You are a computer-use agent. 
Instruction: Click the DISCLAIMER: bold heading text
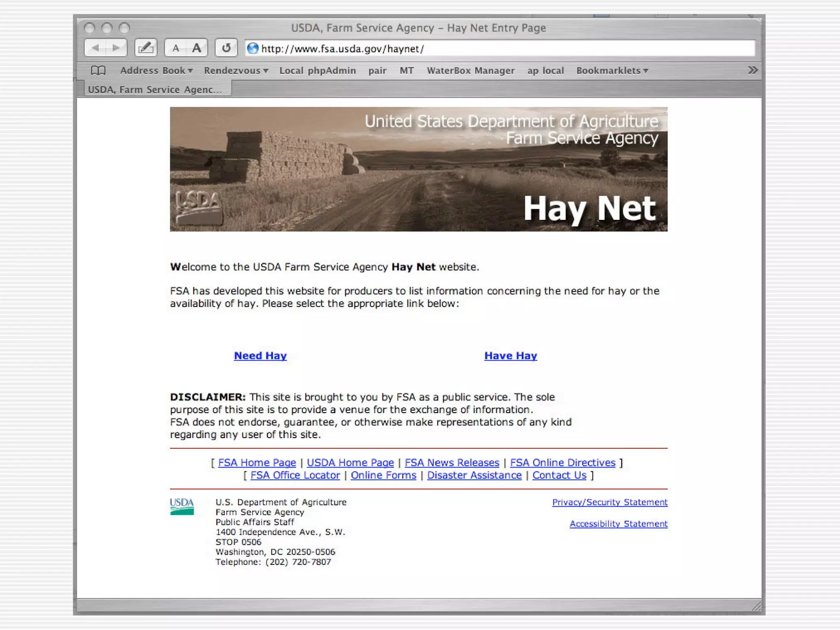[208, 397]
